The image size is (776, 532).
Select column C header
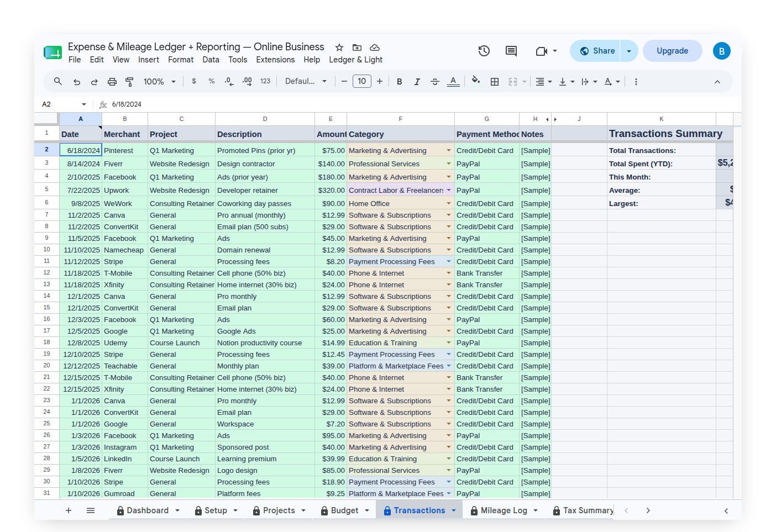(181, 119)
